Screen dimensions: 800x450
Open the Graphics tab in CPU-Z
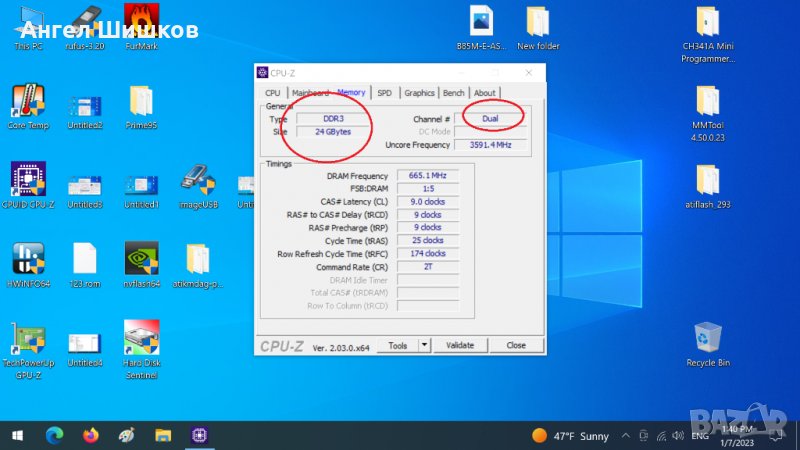click(419, 93)
